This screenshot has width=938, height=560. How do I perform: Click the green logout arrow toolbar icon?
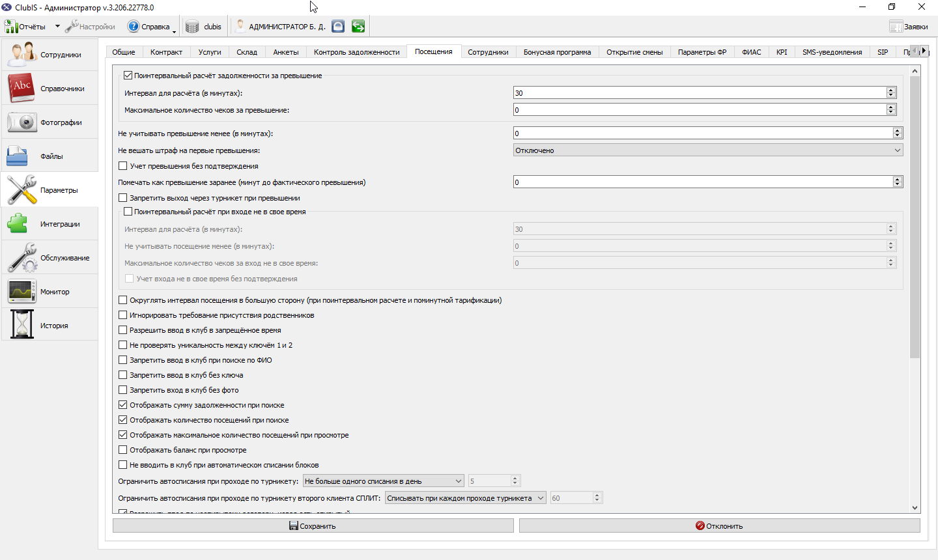tap(358, 26)
